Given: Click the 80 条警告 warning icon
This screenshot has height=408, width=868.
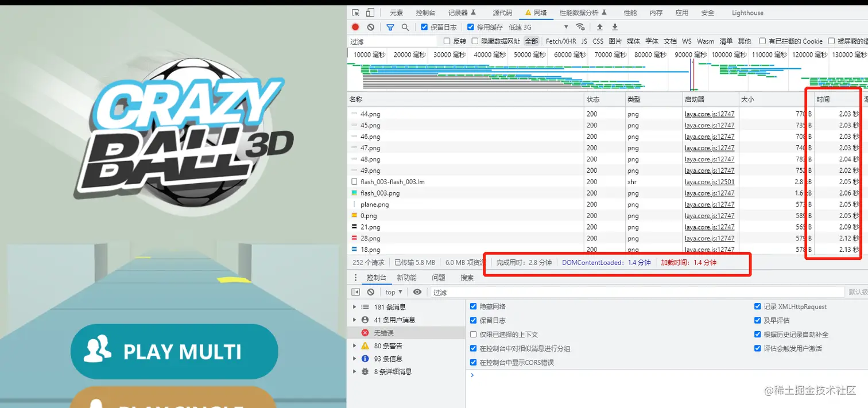Looking at the screenshot, I should 365,346.
